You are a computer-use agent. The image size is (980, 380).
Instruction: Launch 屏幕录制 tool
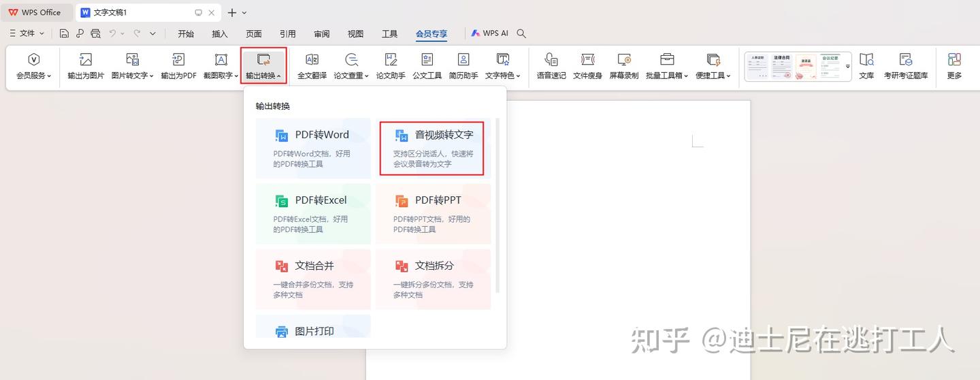pyautogui.click(x=623, y=66)
